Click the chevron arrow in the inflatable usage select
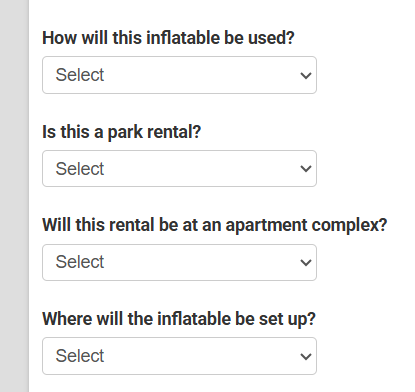The width and height of the screenshot is (415, 392). pos(306,76)
